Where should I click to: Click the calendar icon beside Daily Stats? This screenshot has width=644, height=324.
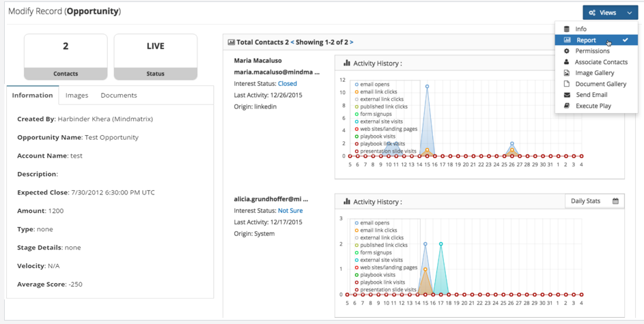[x=615, y=201]
